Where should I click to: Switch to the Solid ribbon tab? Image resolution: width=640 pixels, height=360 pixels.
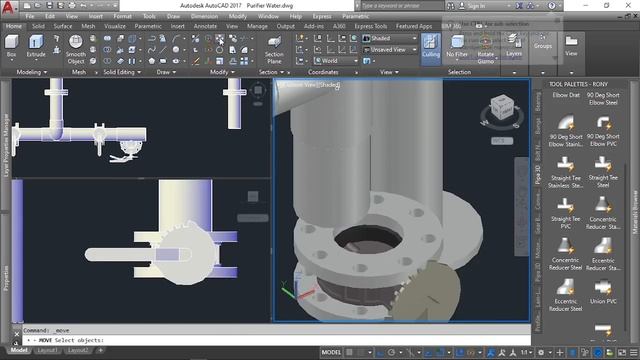(38, 26)
